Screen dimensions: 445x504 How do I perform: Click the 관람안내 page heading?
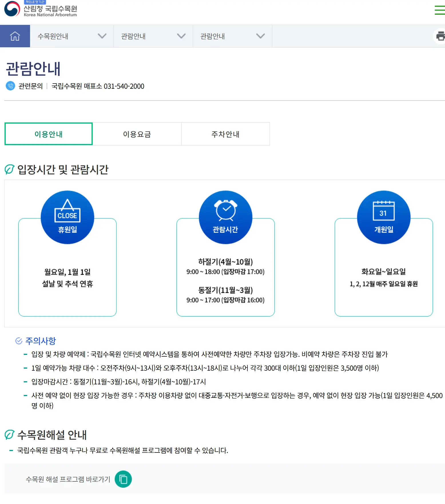coord(33,69)
